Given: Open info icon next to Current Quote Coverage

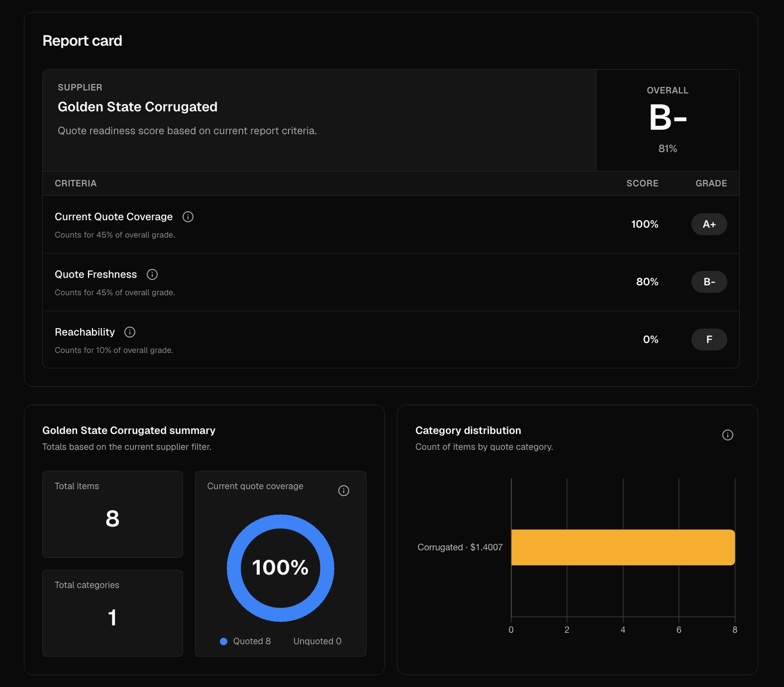Looking at the screenshot, I should [188, 217].
